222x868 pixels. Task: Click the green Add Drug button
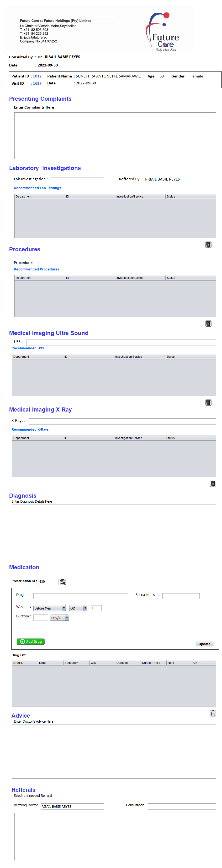[31, 642]
